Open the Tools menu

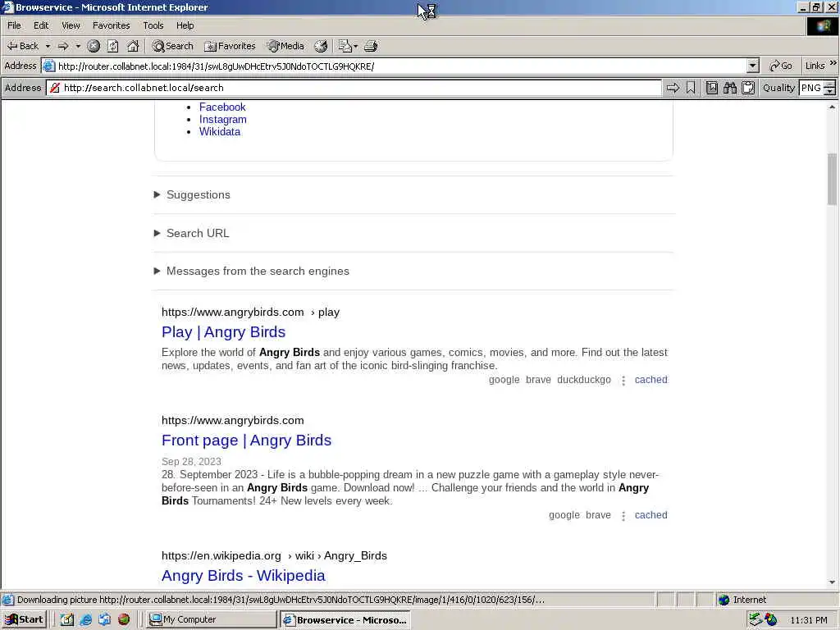pos(153,25)
